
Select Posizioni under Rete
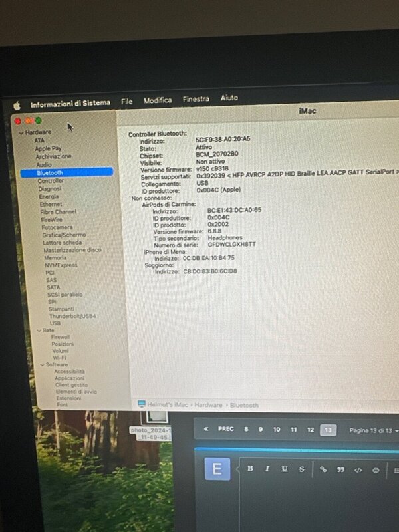coord(63,344)
